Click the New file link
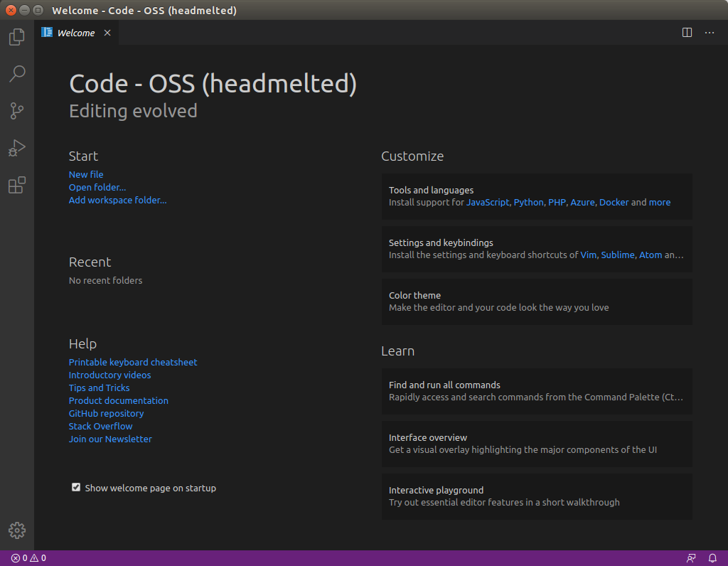The image size is (728, 566). (x=86, y=175)
